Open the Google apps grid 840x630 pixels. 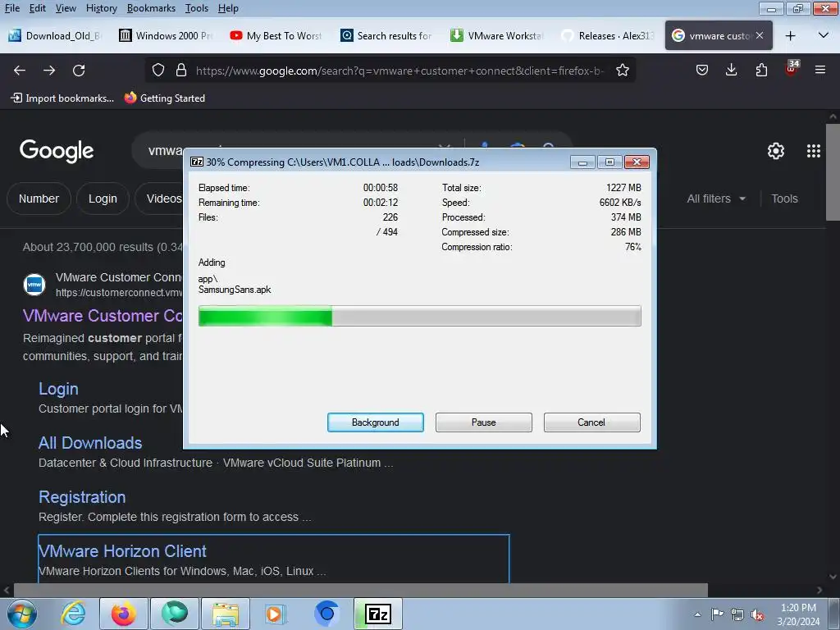814,151
